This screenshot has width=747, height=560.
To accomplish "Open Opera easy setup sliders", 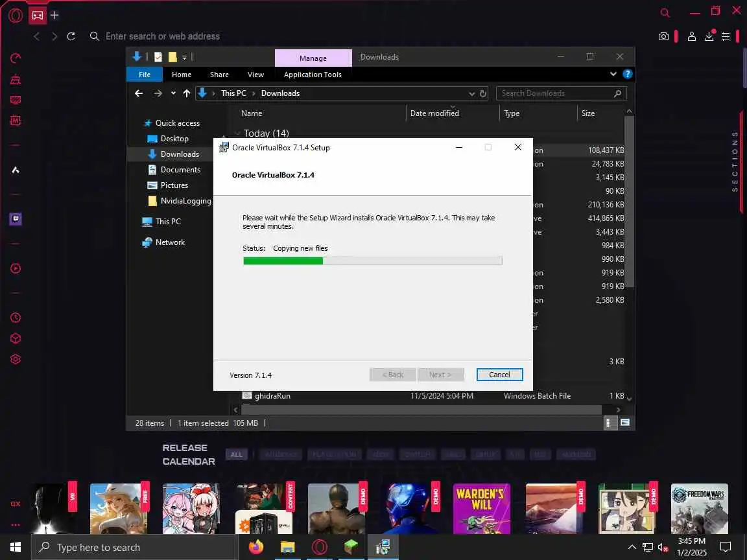I will [x=726, y=36].
